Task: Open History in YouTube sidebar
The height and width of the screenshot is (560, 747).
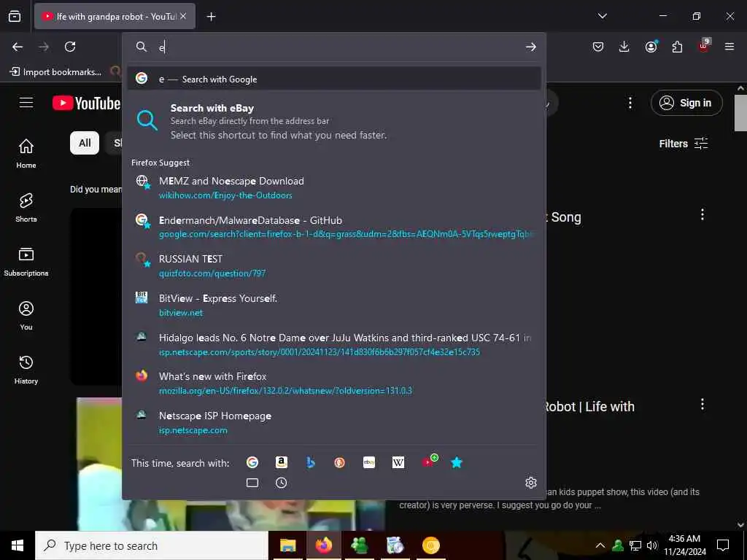Action: tap(26, 370)
